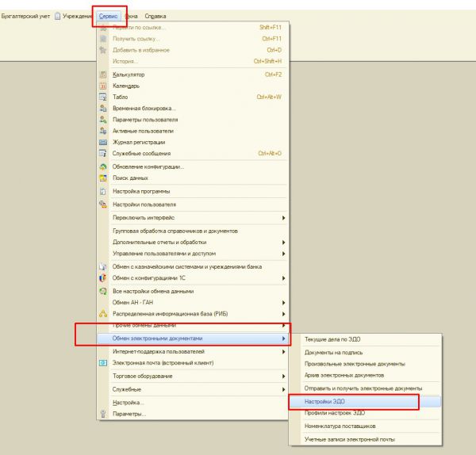Expand Дополнительные отчеты и обработки submenu

(284, 242)
